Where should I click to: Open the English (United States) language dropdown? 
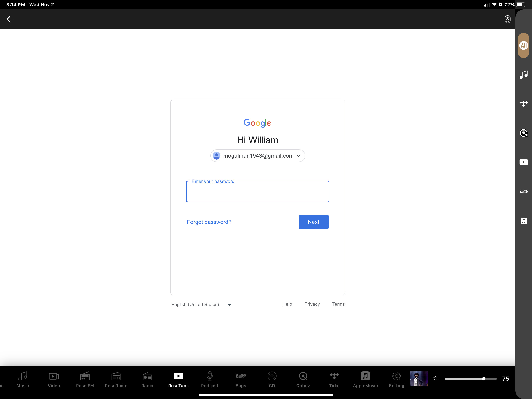201,305
